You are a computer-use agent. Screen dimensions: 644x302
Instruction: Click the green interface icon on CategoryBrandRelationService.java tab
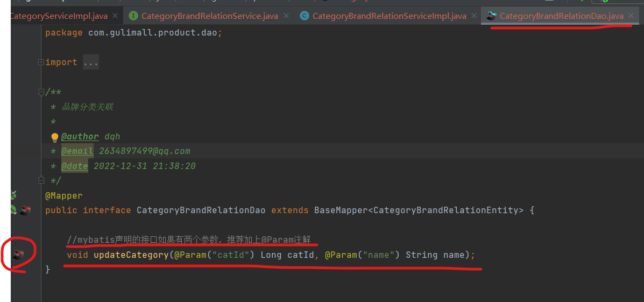(133, 16)
